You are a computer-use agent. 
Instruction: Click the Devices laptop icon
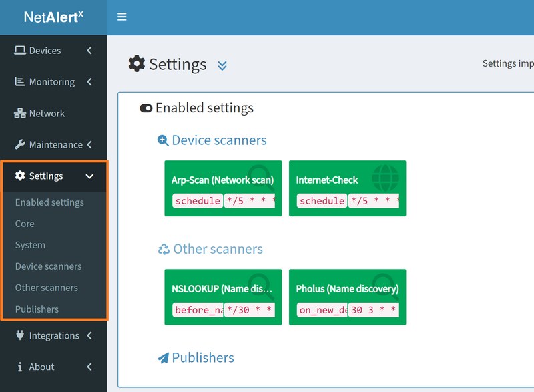point(20,51)
